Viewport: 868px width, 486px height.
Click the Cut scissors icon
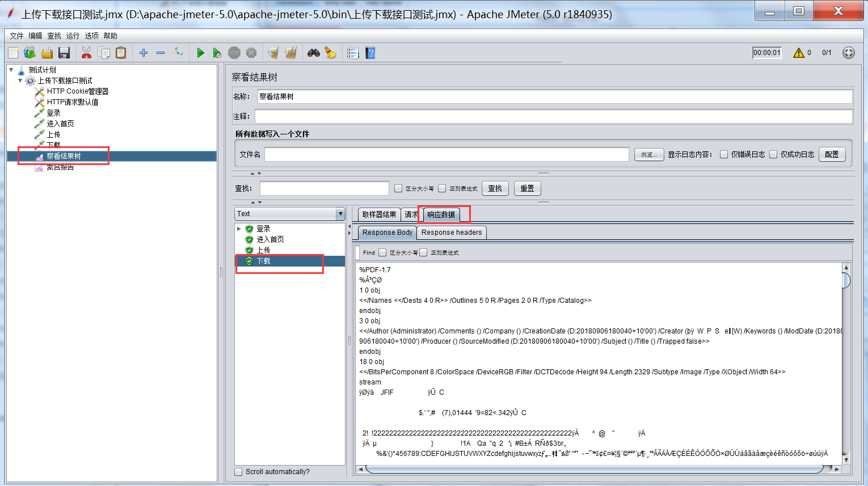pyautogui.click(x=86, y=53)
